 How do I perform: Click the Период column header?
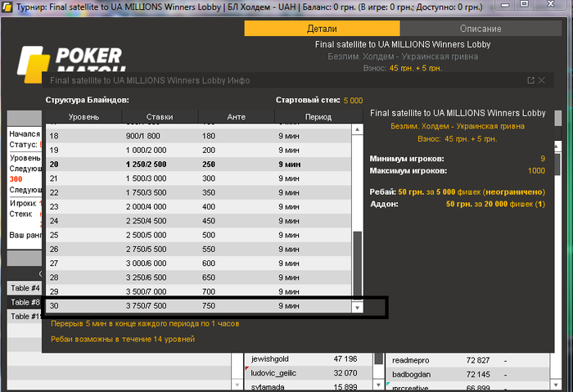(318, 117)
